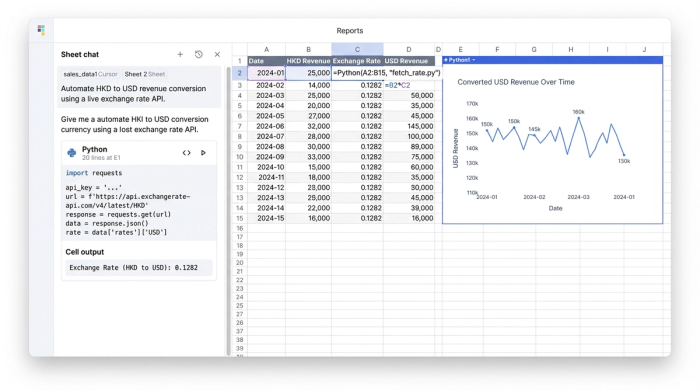This screenshot has height=391, width=700.
Task: Click the Sheet chat heading
Action: click(x=80, y=54)
